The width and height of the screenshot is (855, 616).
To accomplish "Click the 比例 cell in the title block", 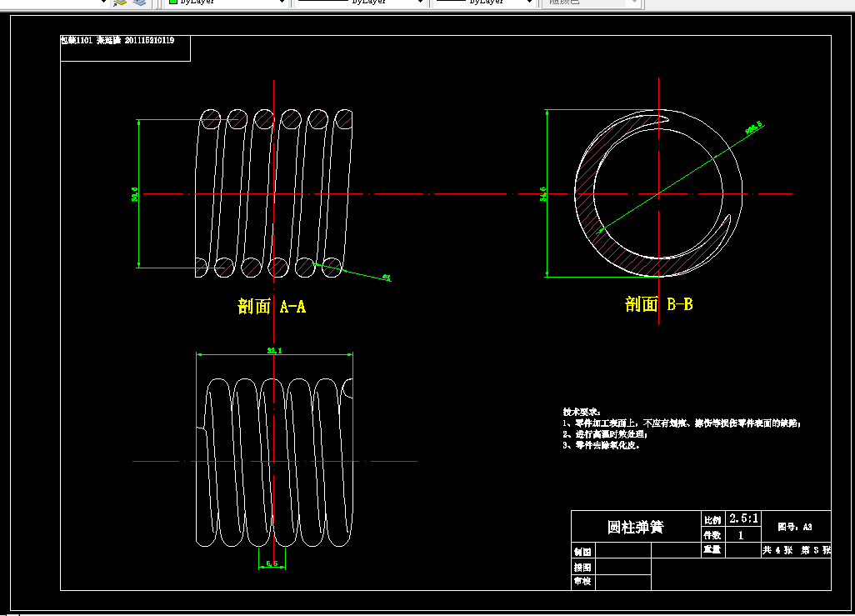I will pos(712,520).
